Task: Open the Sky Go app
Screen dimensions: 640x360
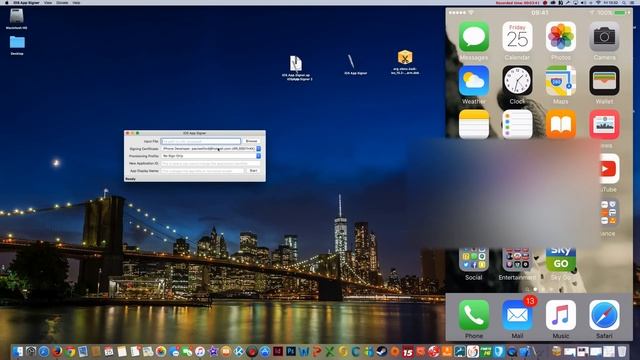Action: coord(561,260)
